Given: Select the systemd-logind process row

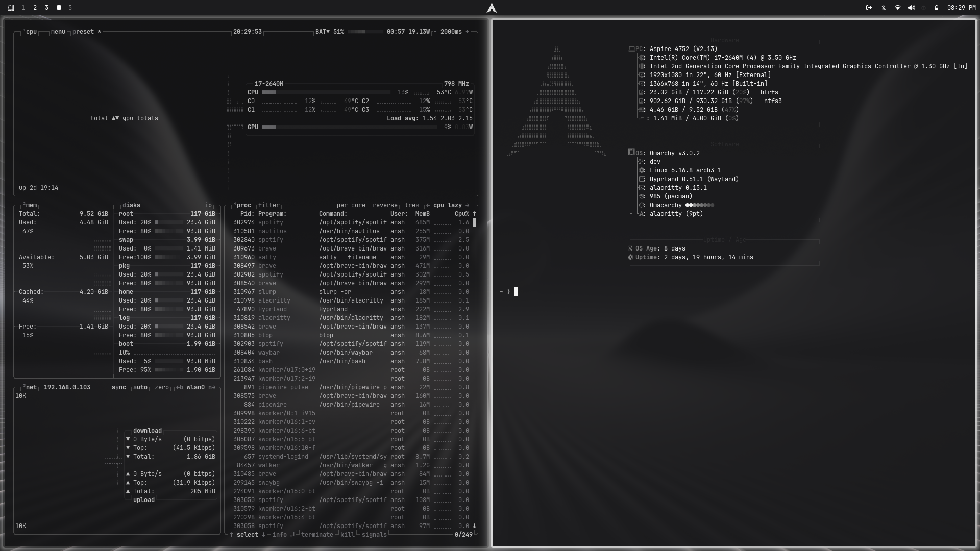Looking at the screenshot, I should pyautogui.click(x=351, y=457).
